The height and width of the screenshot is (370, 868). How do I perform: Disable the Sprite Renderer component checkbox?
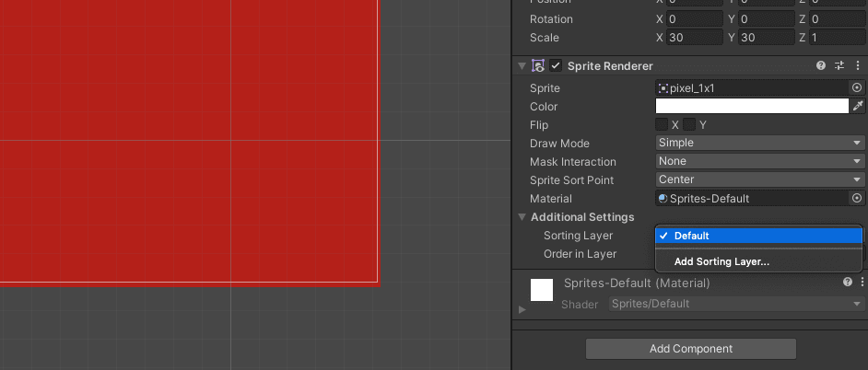(556, 66)
